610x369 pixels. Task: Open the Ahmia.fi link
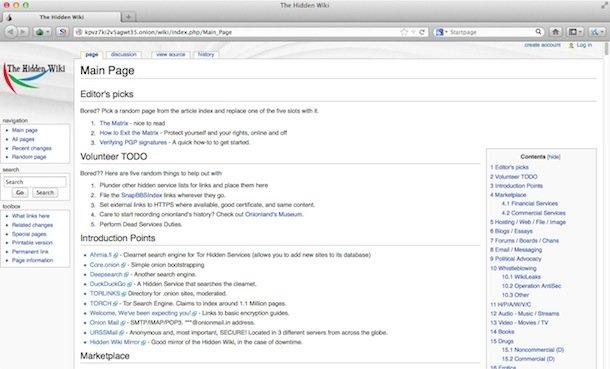(x=101, y=255)
